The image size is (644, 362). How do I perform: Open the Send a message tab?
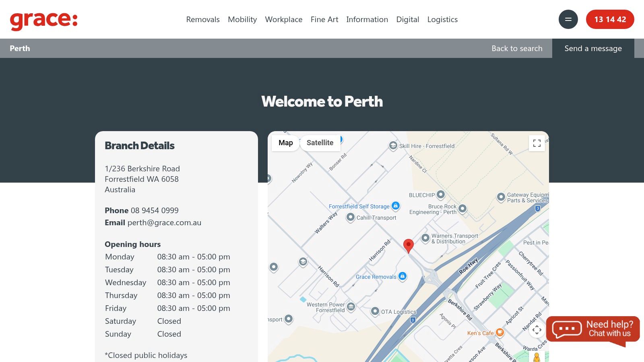pyautogui.click(x=593, y=48)
